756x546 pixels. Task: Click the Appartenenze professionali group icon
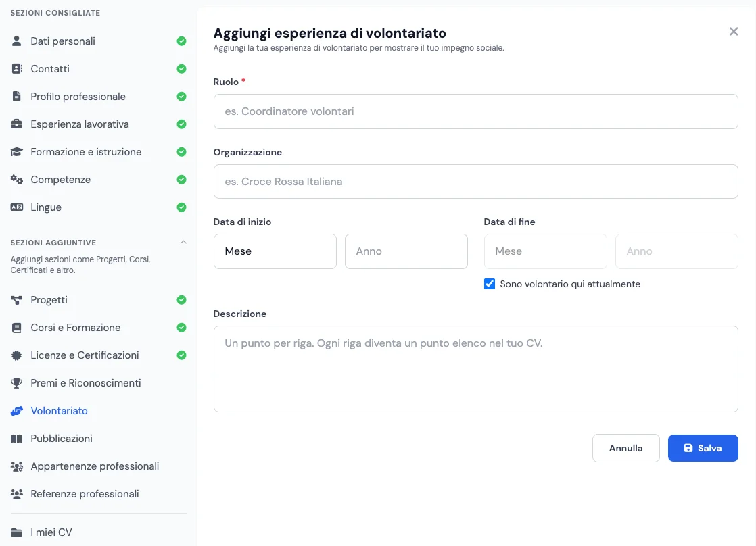(16, 466)
